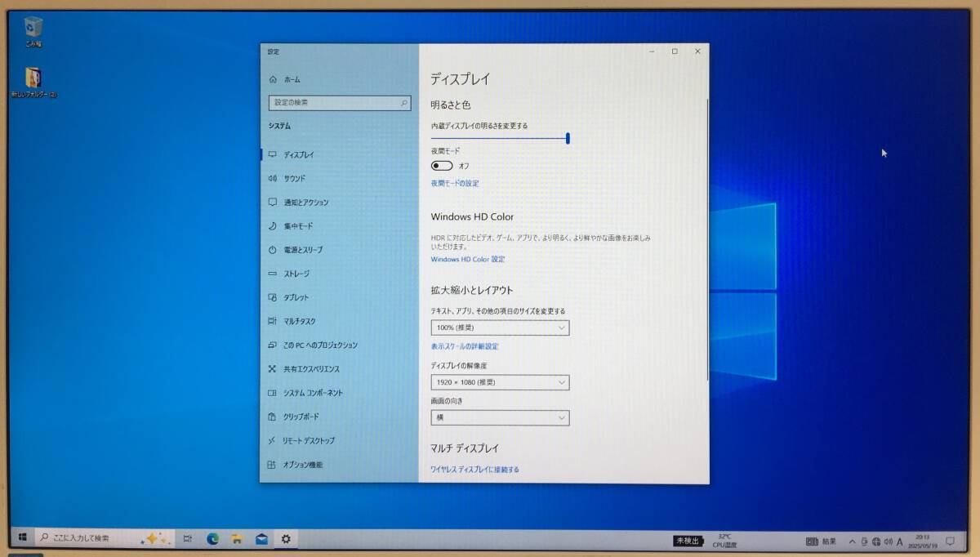Click the 共有エクスペリエンス icon

click(x=272, y=368)
